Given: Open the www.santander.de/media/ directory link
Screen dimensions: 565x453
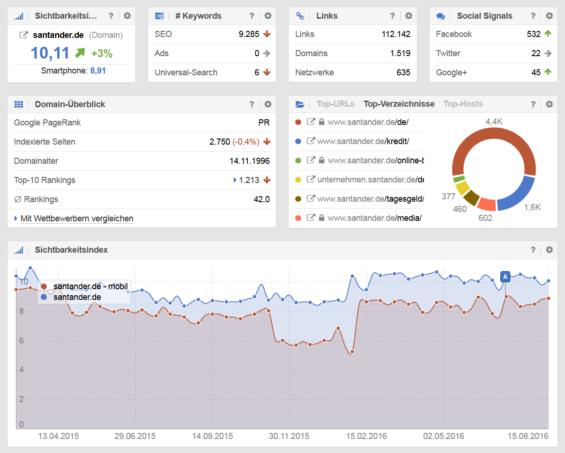Looking at the screenshot, I should tap(374, 218).
